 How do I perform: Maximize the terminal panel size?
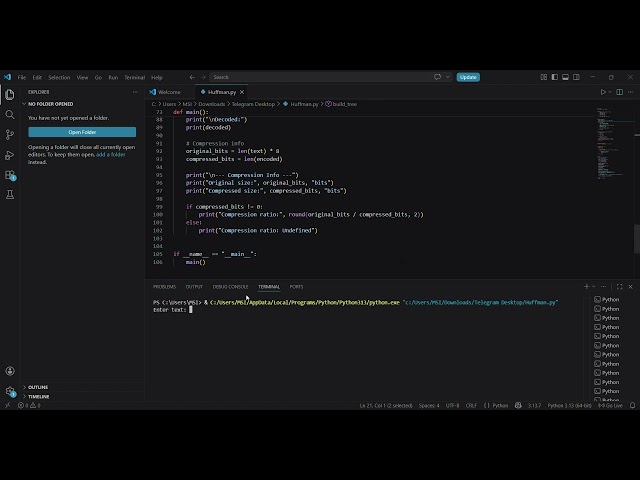coord(620,287)
